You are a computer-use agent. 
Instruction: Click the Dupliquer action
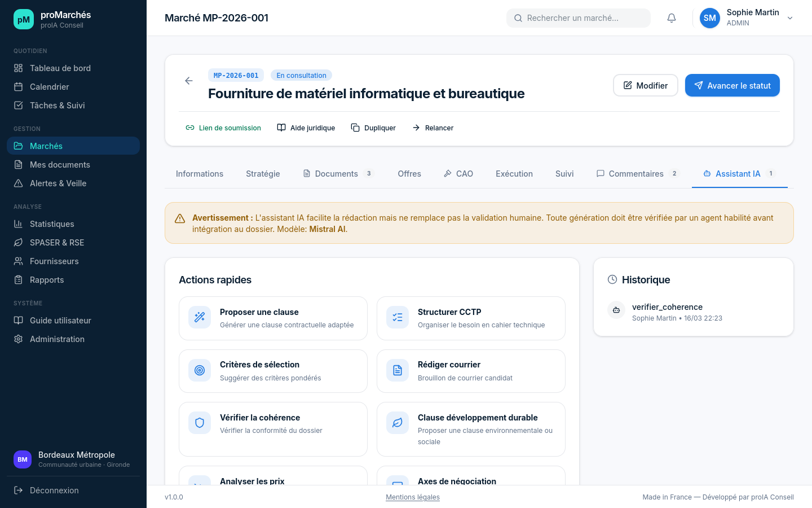[x=373, y=128]
